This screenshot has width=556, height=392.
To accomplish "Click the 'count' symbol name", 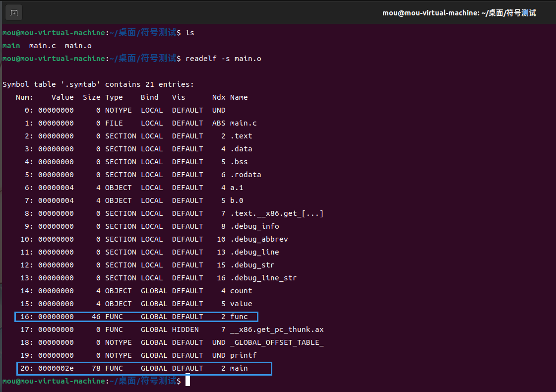I will 241,291.
